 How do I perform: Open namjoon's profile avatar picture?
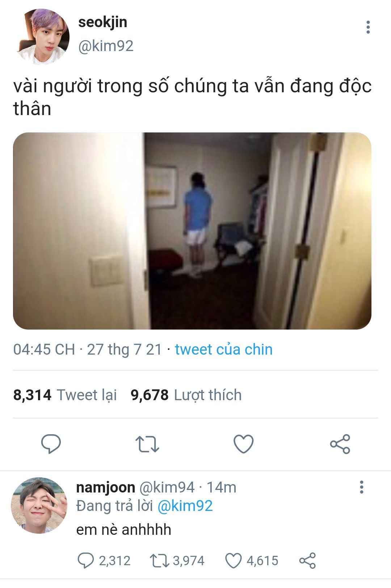39,505
